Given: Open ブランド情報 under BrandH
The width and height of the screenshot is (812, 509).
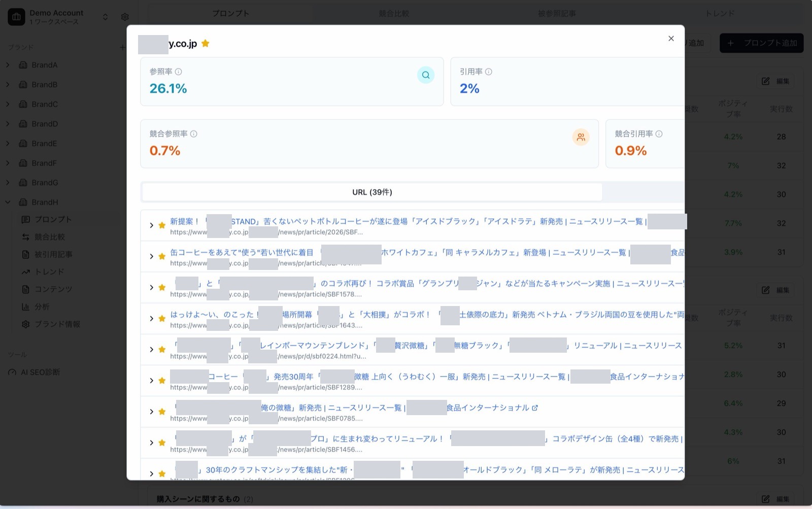Looking at the screenshot, I should coord(57,324).
